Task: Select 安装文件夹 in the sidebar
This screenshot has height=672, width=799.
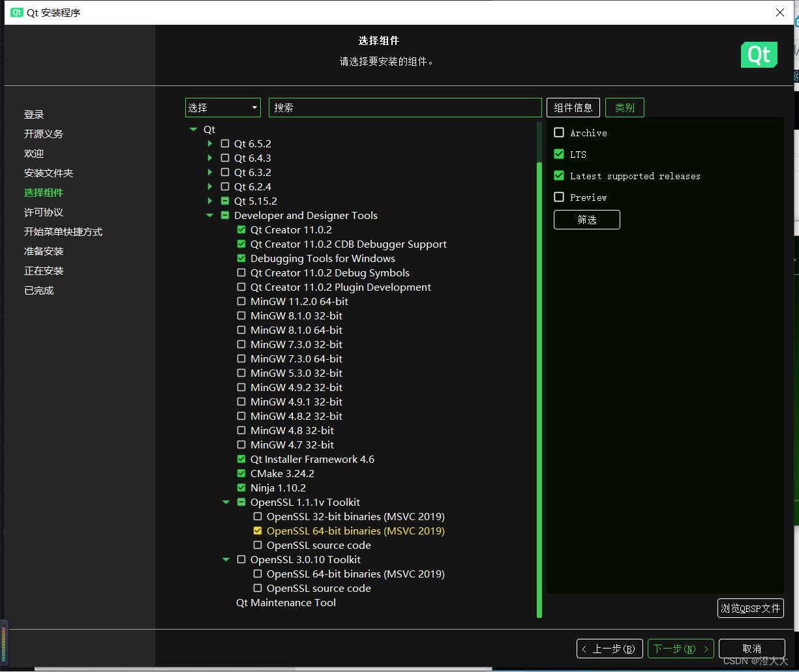Action: pos(49,173)
